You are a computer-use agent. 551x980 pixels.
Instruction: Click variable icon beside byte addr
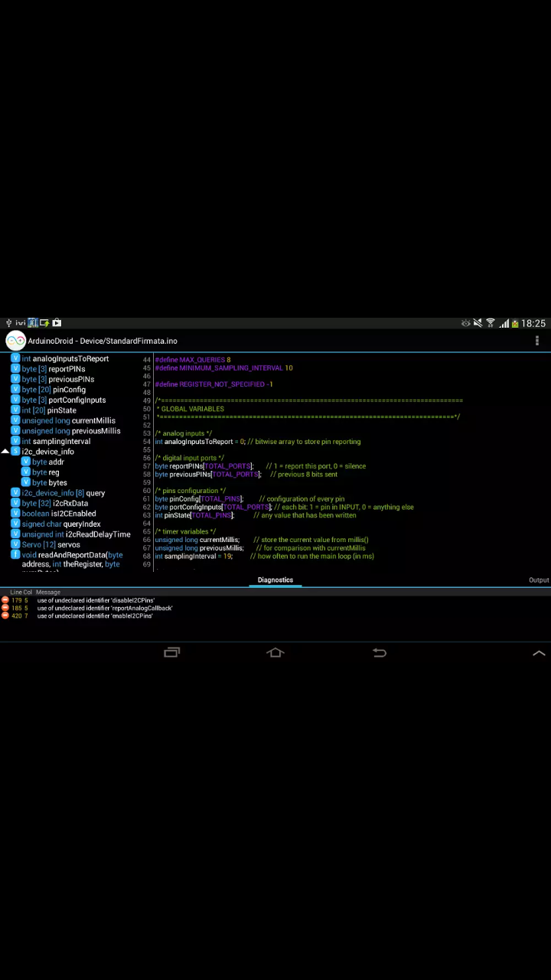point(25,462)
